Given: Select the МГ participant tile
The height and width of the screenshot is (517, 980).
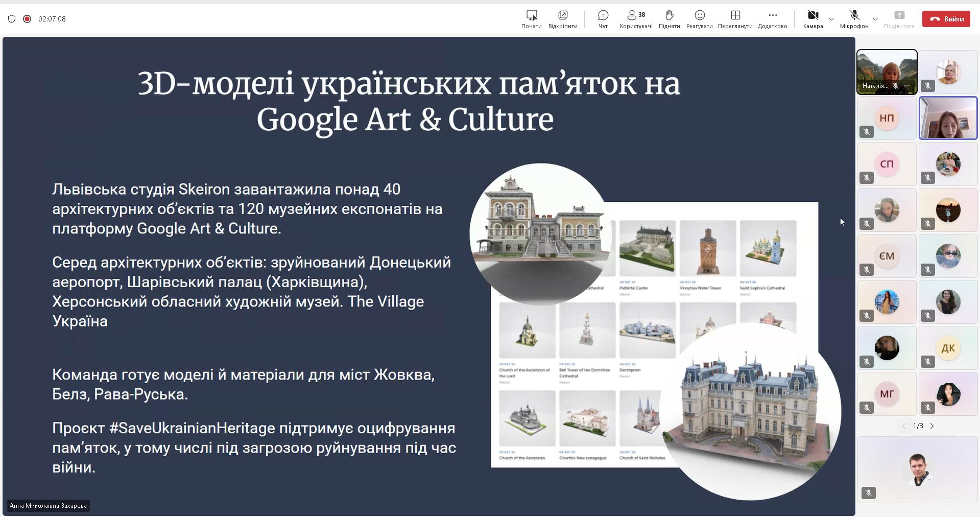Looking at the screenshot, I should [x=887, y=394].
